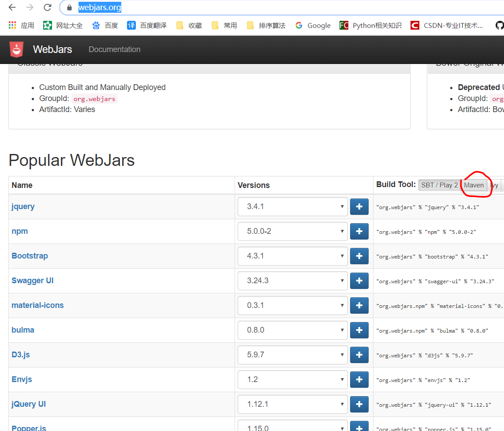Open the Documentation nav item
The height and width of the screenshot is (431, 504).
coord(115,49)
